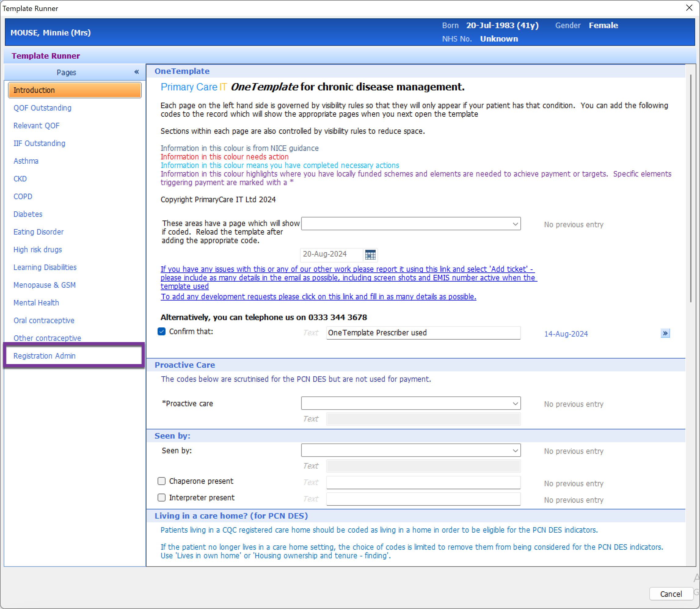Click the 14-Aug-2024 previous entry date
The image size is (700, 609).
tap(566, 334)
